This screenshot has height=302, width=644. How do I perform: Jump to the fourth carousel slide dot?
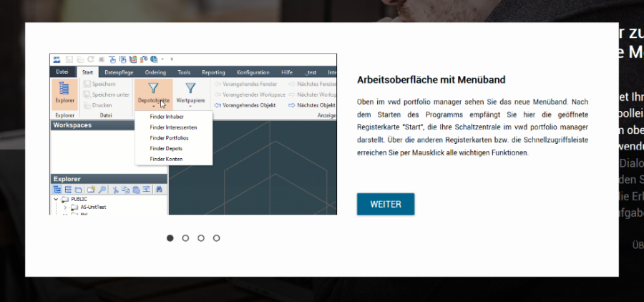[216, 238]
